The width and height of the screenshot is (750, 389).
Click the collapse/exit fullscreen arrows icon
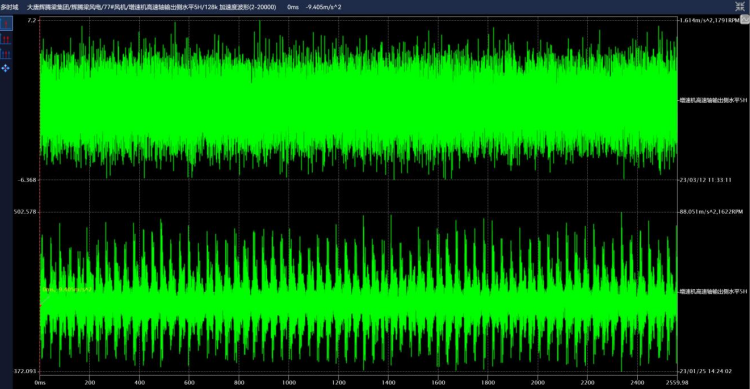click(x=739, y=6)
